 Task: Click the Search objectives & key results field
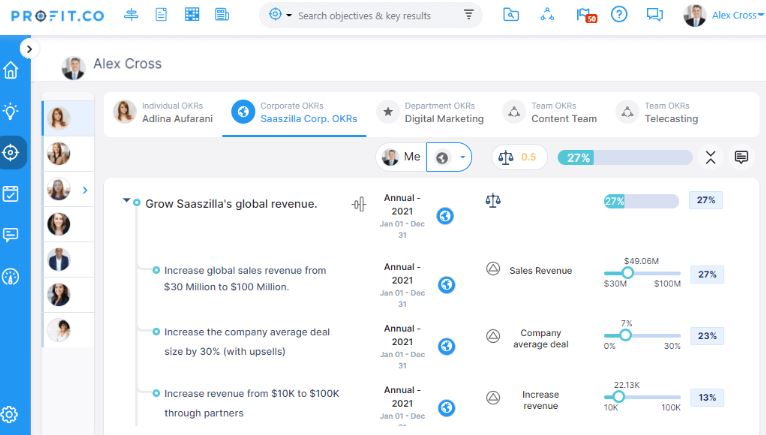tap(364, 16)
